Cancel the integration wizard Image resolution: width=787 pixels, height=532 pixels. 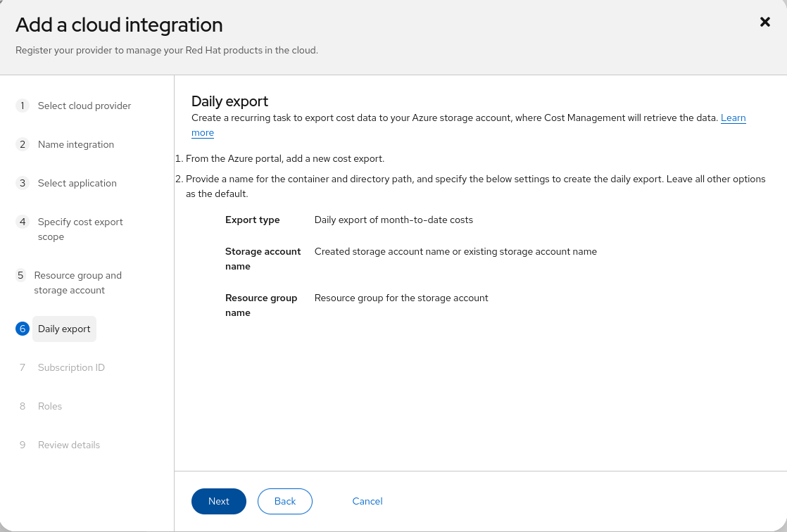(x=367, y=501)
